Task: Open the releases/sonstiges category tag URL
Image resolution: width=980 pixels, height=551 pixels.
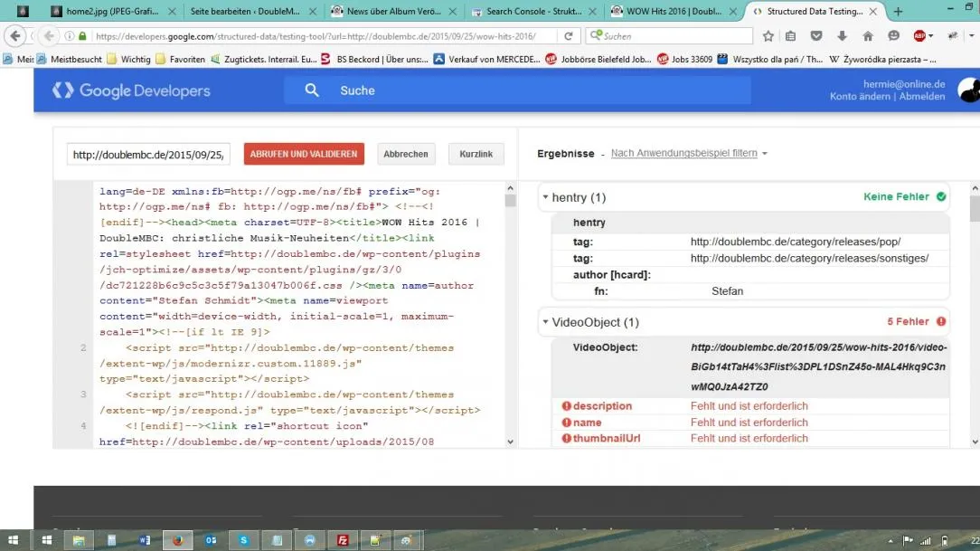Action: coord(809,258)
